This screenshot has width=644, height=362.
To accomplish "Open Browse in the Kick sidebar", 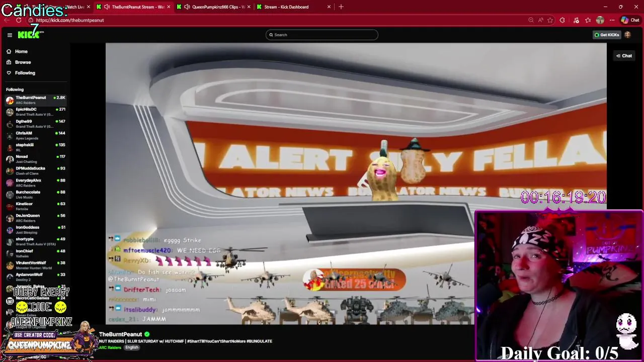I will 23,62.
